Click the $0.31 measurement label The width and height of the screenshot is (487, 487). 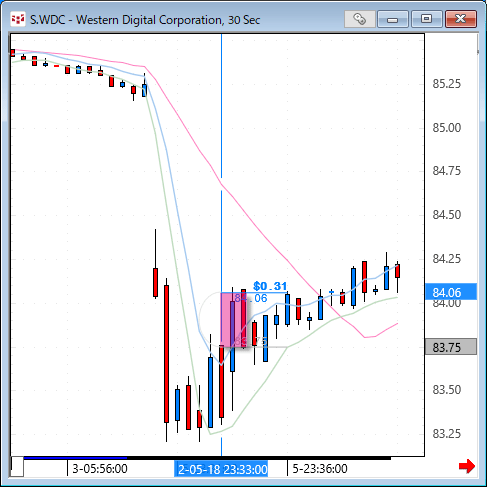[270, 286]
